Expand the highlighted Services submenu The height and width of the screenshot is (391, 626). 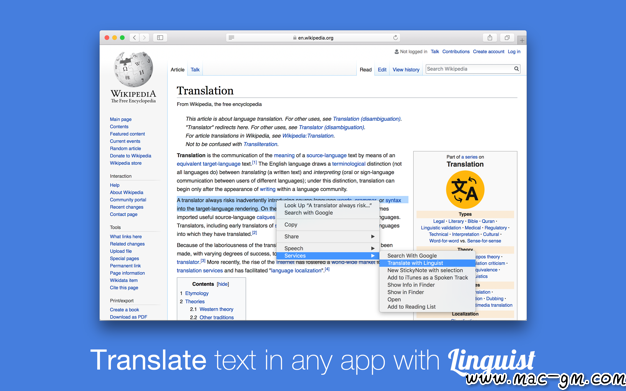(327, 256)
